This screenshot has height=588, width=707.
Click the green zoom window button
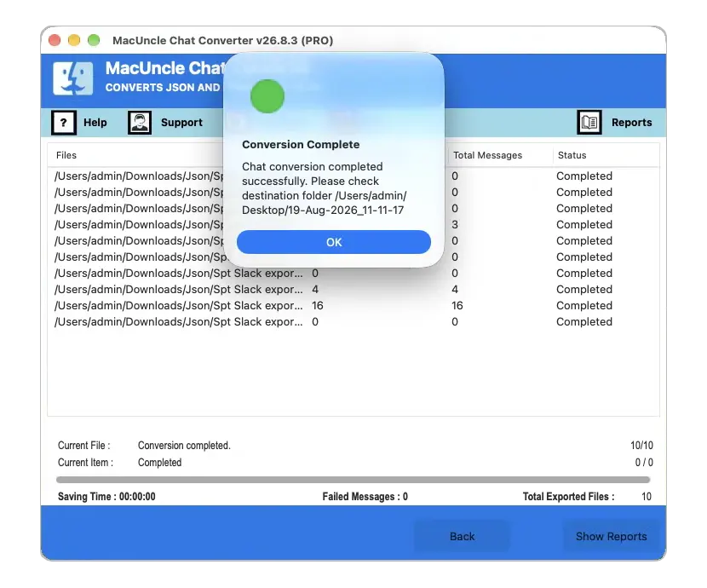pyautogui.click(x=94, y=40)
